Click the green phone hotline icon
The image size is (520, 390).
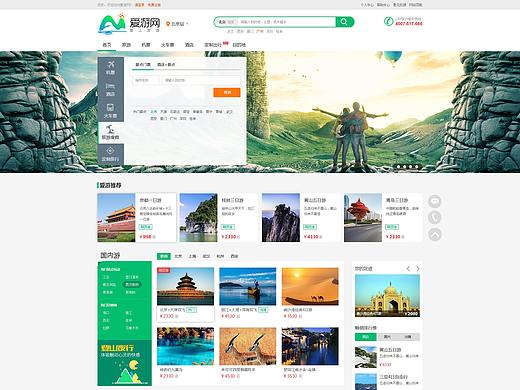pos(388,21)
